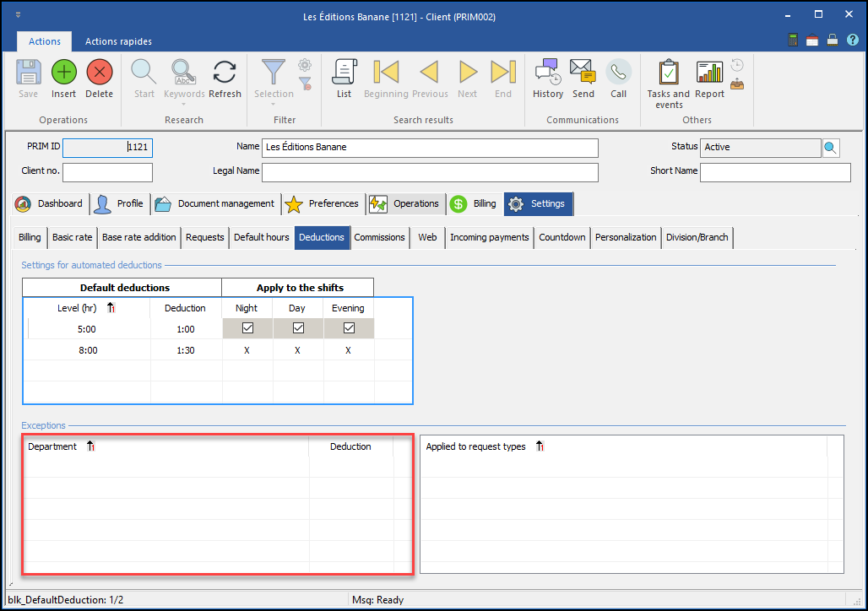Click into the PRIM ID field
Screen dimensions: 868x611
[107, 147]
